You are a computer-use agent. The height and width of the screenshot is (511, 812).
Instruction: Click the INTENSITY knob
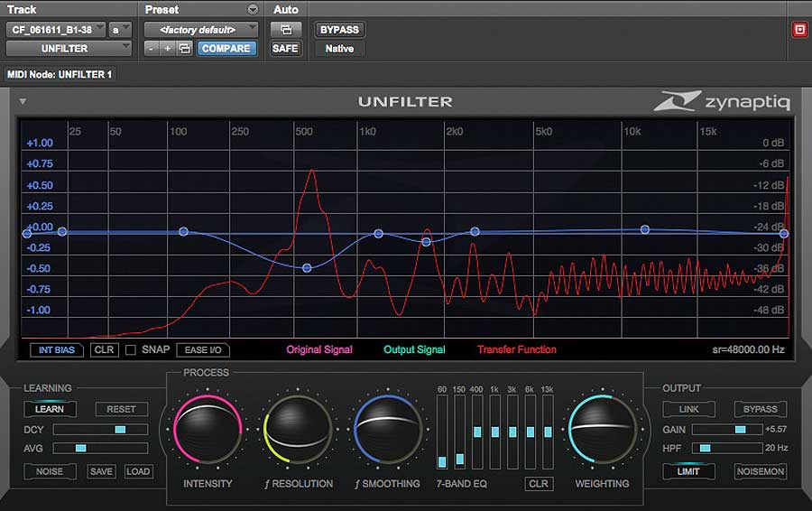point(208,430)
